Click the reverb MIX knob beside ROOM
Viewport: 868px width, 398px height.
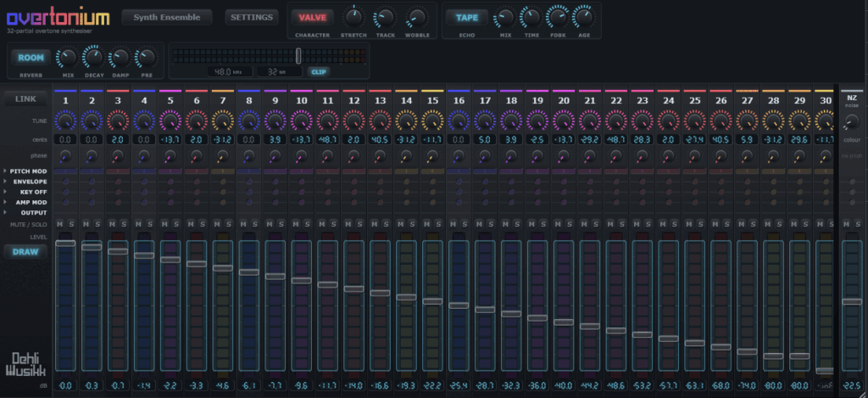(68, 58)
